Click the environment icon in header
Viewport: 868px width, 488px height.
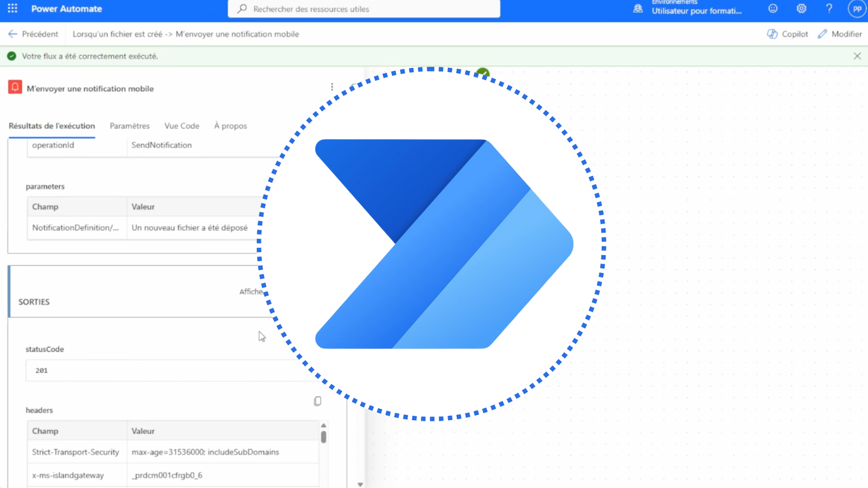click(638, 9)
